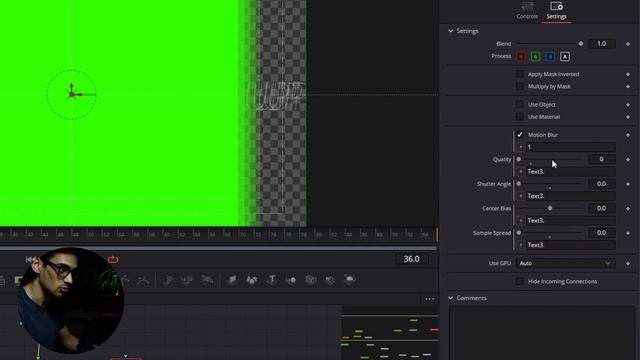The height and width of the screenshot is (360, 640).
Task: Click keyframe diamond for Apply Mask Inverted
Action: tap(628, 74)
